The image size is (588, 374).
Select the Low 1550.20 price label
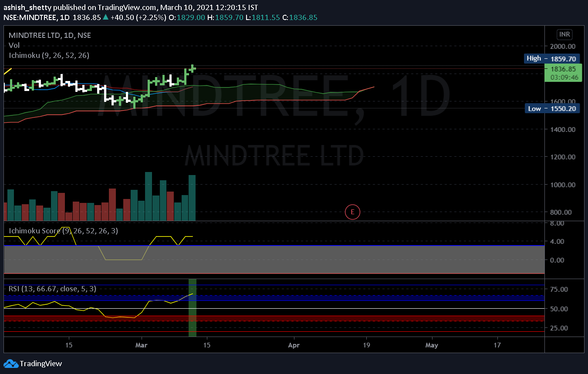552,108
